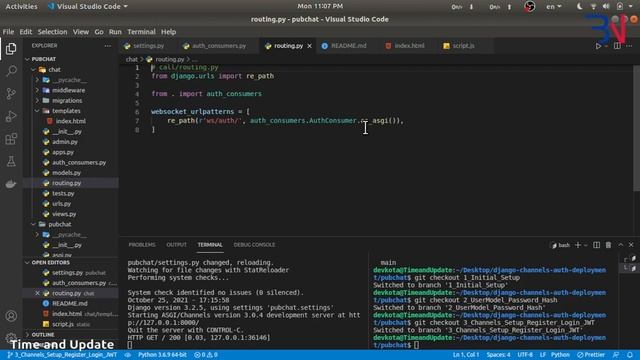Open editor More Actions ellipsis

(629, 46)
